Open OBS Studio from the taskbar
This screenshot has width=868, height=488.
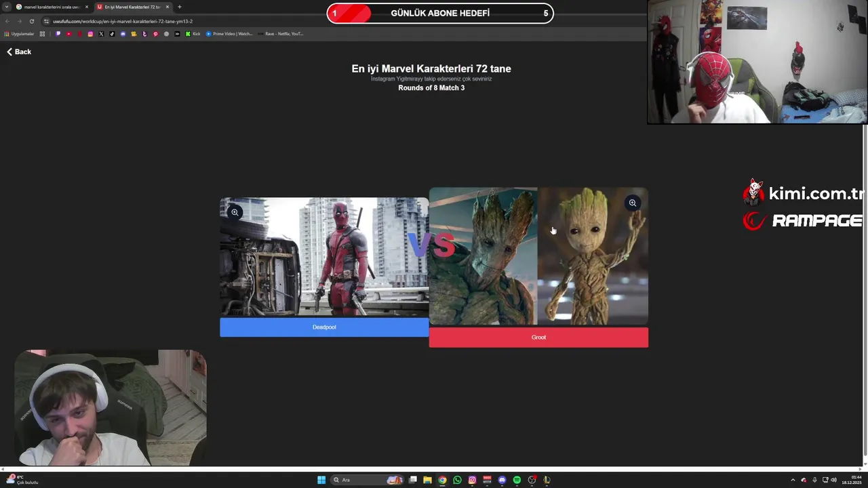[x=532, y=480]
